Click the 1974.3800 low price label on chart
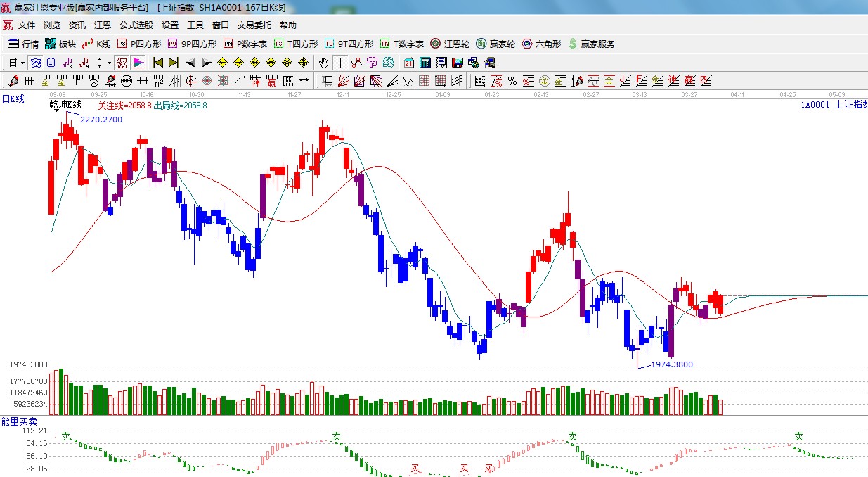 [x=671, y=364]
